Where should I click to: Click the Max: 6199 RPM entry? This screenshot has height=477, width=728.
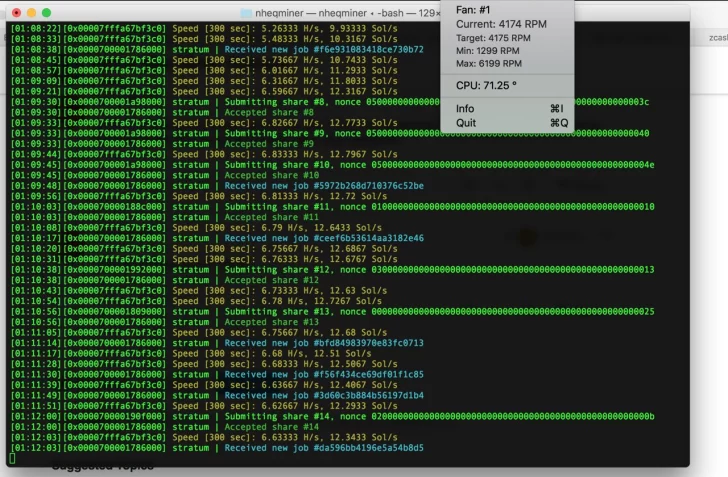pyautogui.click(x=488, y=64)
